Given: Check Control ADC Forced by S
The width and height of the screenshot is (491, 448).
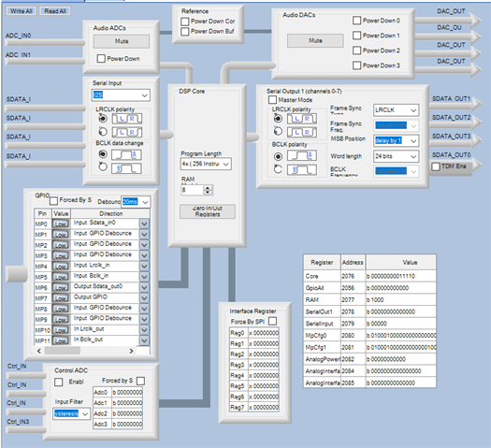Looking at the screenshot, I should [141, 381].
